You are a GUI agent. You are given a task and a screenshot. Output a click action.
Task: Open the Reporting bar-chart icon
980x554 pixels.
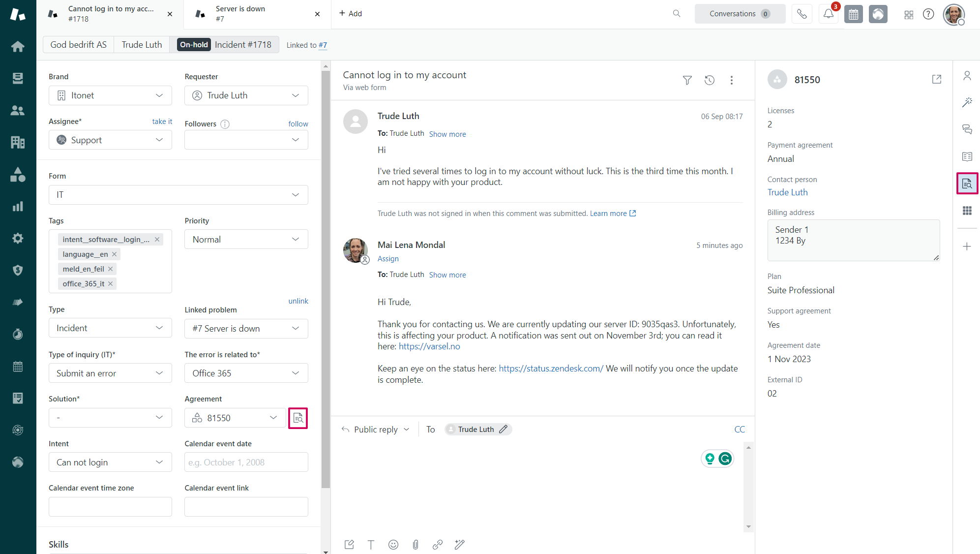(18, 206)
